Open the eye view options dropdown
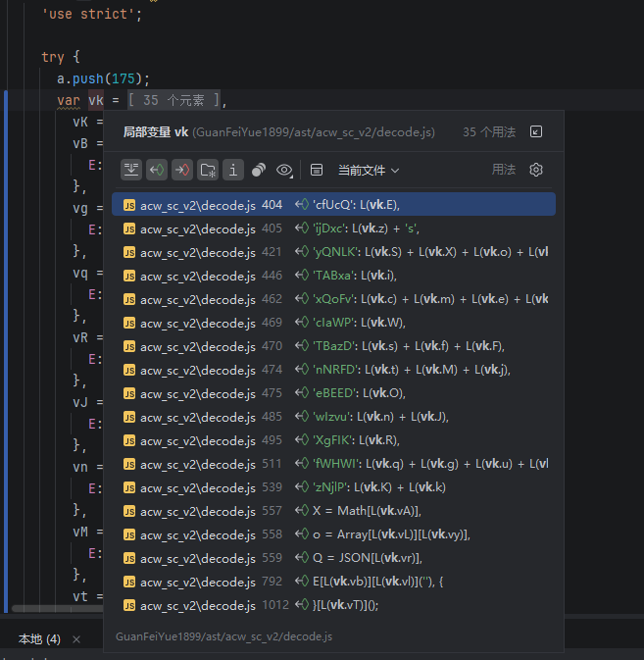Screen dimensions: 644x660 pyautogui.click(x=285, y=170)
